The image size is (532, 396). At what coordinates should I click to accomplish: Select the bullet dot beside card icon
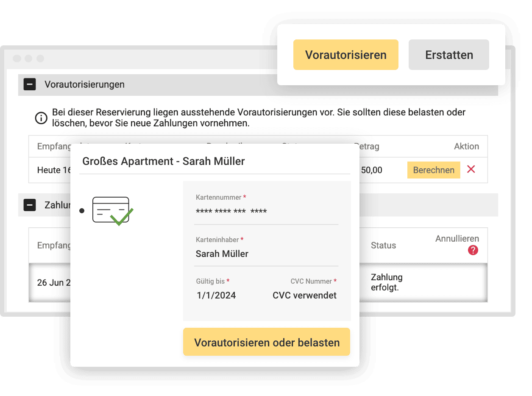click(82, 211)
